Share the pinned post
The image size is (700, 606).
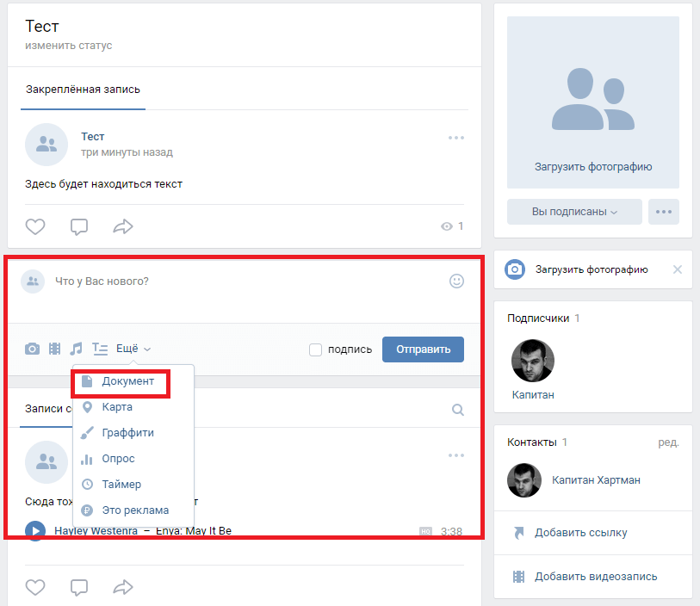coord(123,226)
